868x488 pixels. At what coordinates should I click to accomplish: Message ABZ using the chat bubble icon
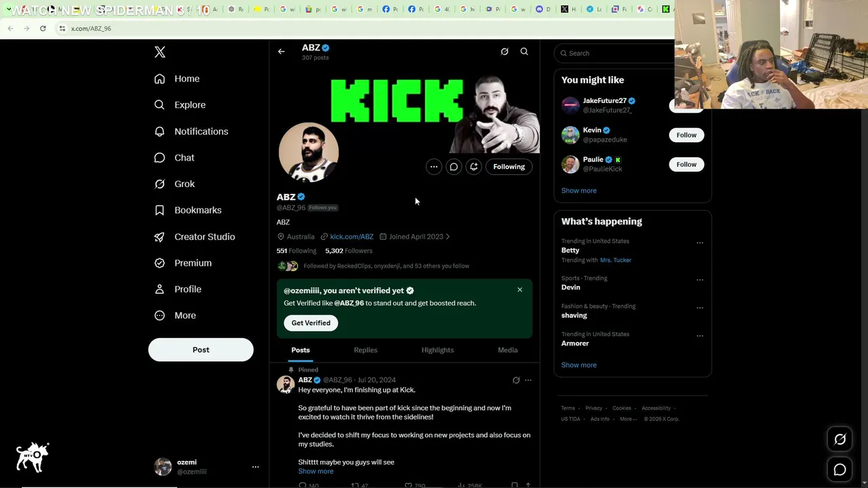(454, 167)
